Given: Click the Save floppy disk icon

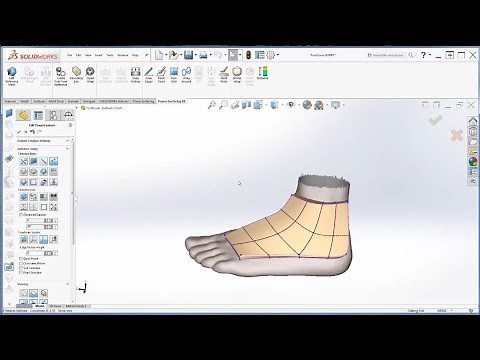Looking at the screenshot, I should [188, 55].
